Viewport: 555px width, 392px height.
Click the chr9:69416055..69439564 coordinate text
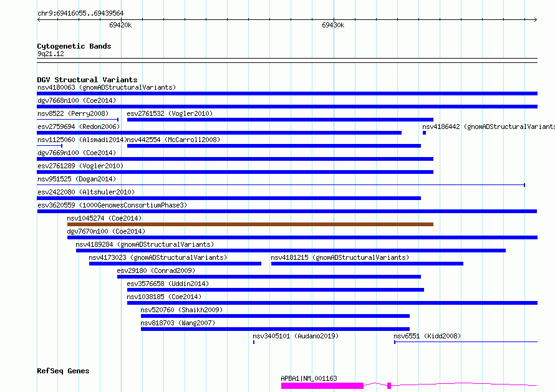[x=80, y=14]
